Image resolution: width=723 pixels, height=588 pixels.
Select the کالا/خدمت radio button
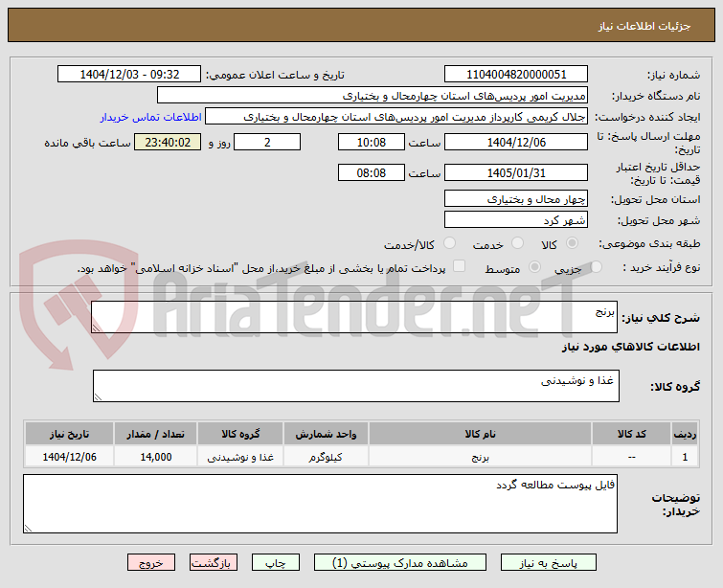(x=449, y=243)
